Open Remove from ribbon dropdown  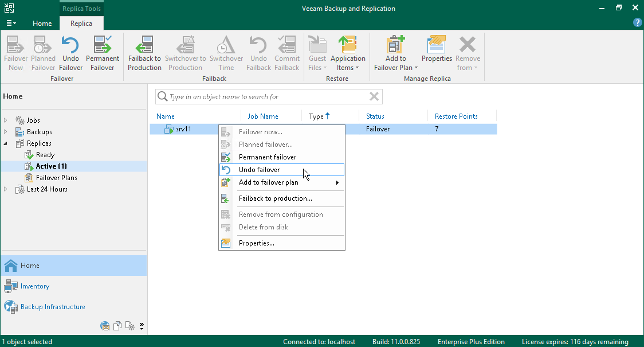(468, 53)
